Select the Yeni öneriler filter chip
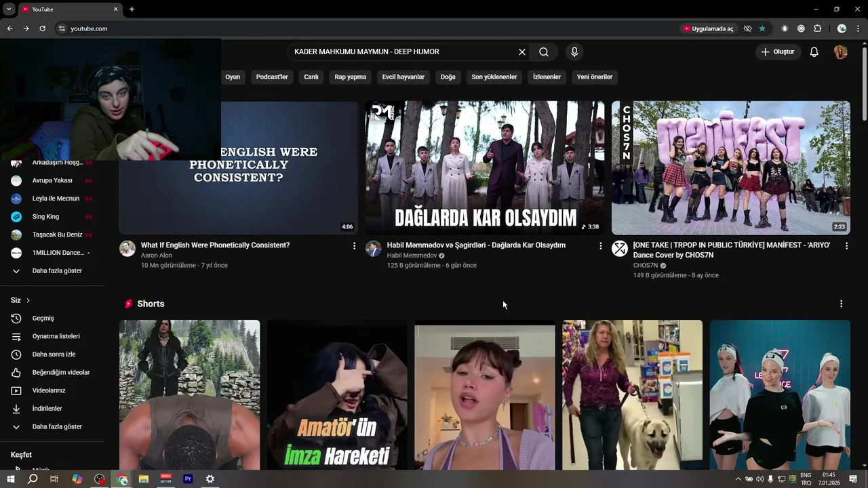 click(595, 77)
